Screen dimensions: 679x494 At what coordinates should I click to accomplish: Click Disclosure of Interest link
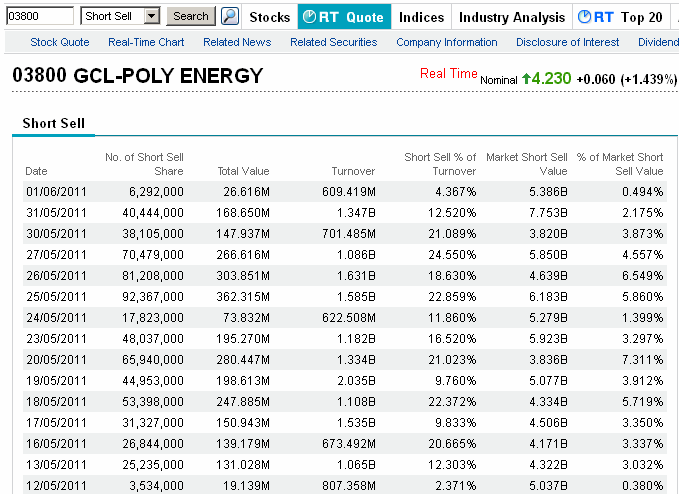tap(567, 42)
